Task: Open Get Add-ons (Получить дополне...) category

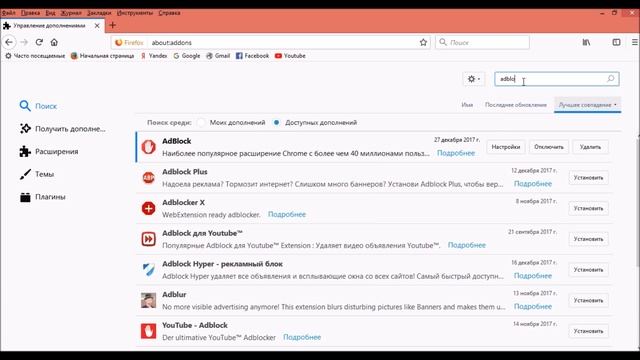Action: (62, 129)
